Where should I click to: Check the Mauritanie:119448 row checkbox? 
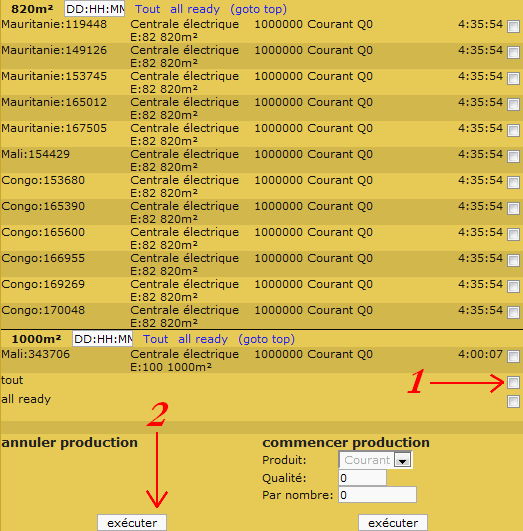513,26
